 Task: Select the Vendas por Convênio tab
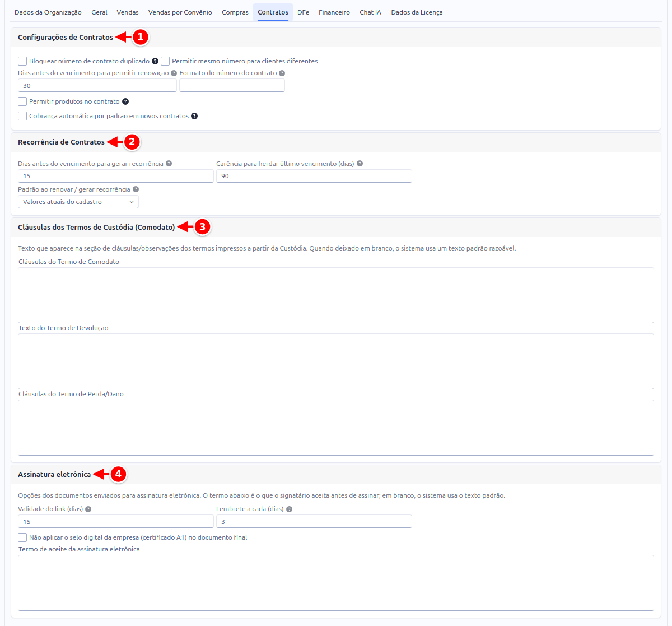[180, 12]
